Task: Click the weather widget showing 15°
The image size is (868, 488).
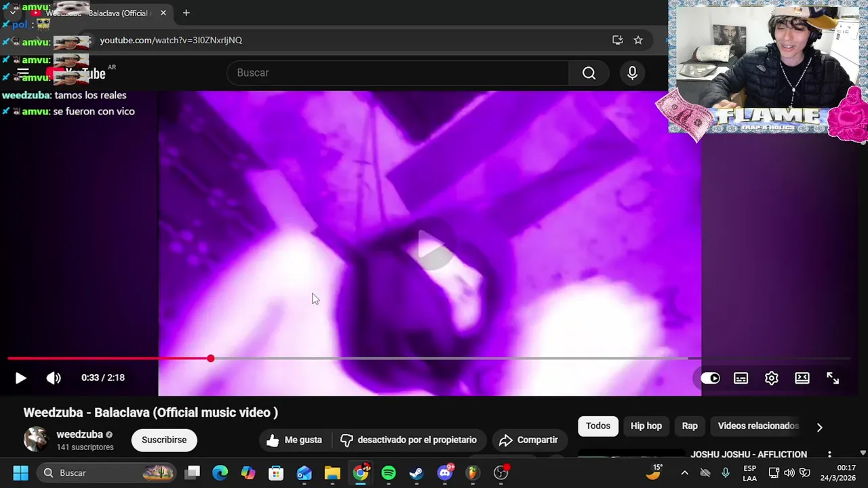Action: pos(654,472)
